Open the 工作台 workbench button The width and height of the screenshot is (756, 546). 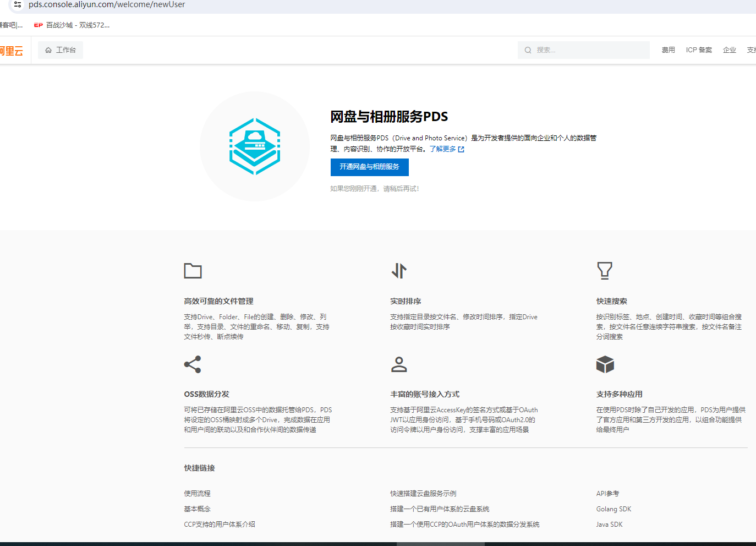point(61,50)
